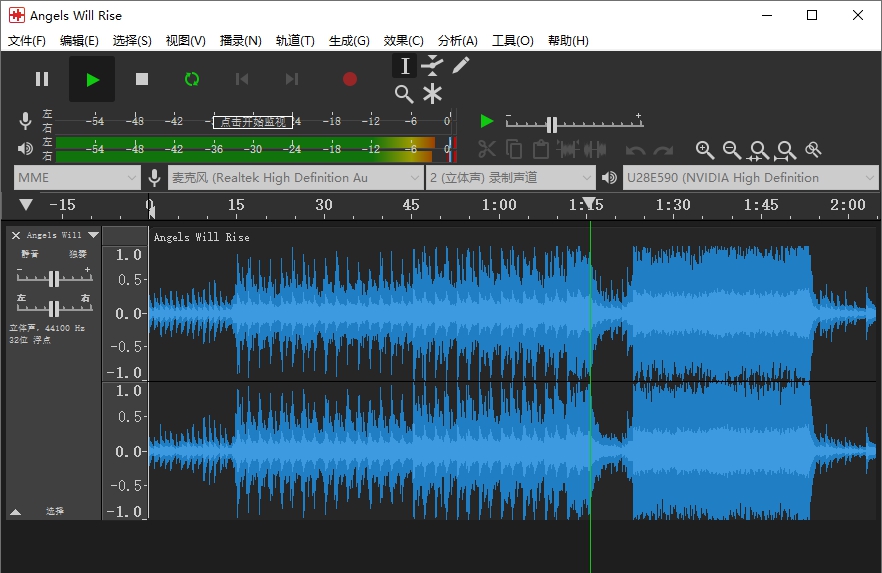The width and height of the screenshot is (882, 573).
Task: Toggle the track's 独奏 solo button
Action: click(78, 254)
